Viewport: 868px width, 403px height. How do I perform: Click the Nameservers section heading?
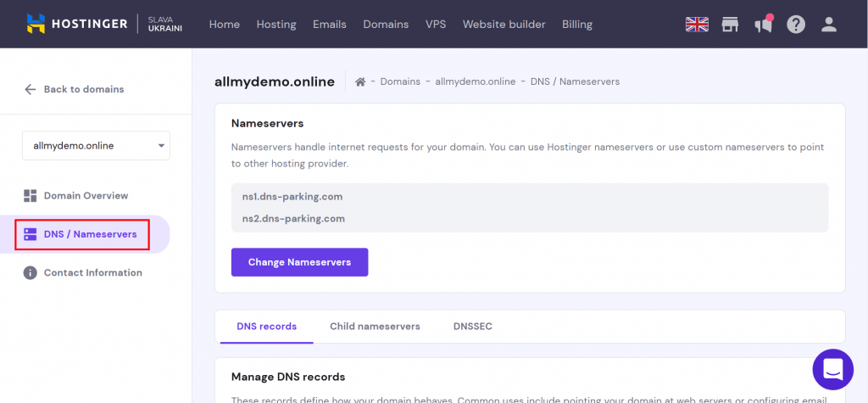coord(267,123)
